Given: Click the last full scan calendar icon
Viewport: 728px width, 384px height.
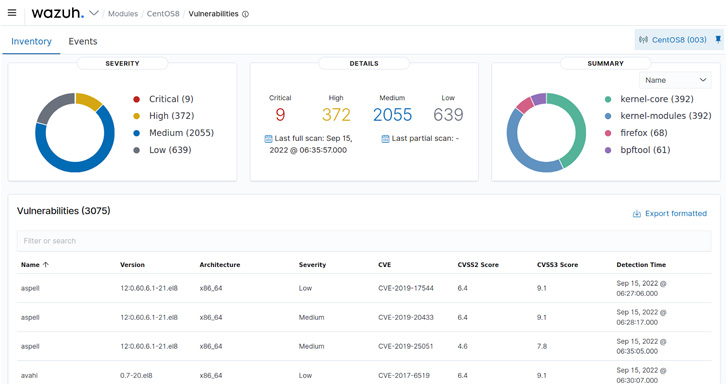Looking at the screenshot, I should (x=268, y=138).
